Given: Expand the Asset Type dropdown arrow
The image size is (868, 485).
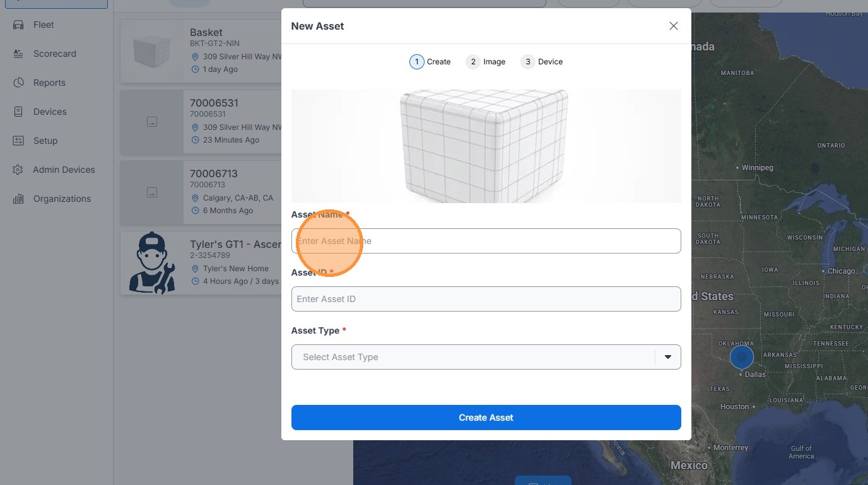Looking at the screenshot, I should [668, 357].
